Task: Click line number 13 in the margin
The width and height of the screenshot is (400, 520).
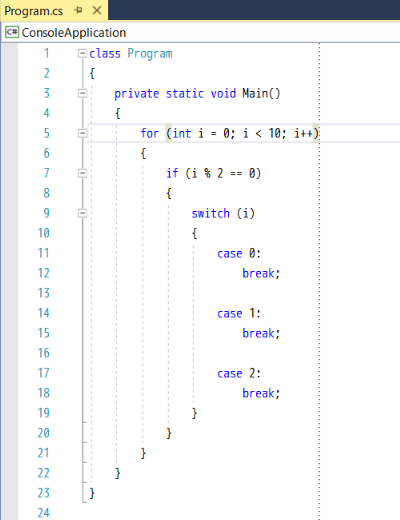Action: tap(44, 293)
